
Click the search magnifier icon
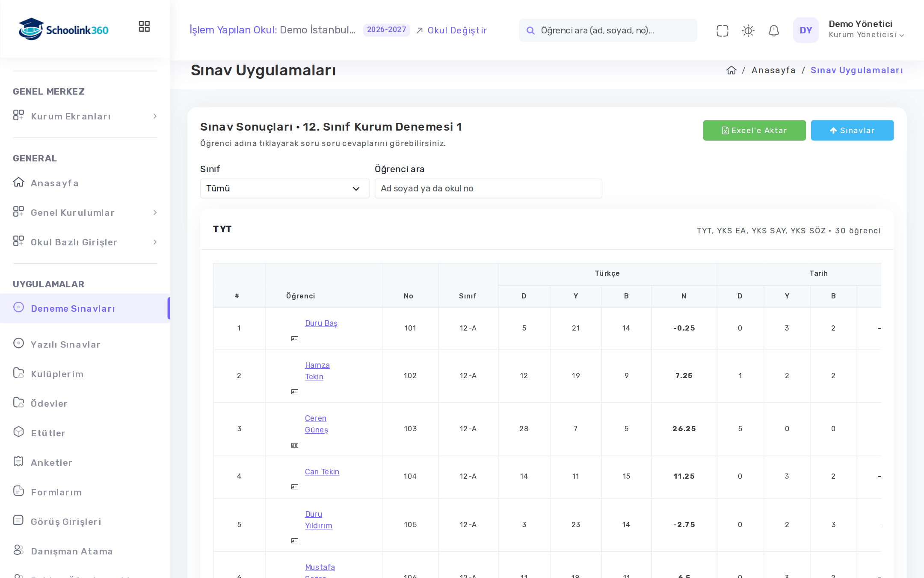click(530, 30)
